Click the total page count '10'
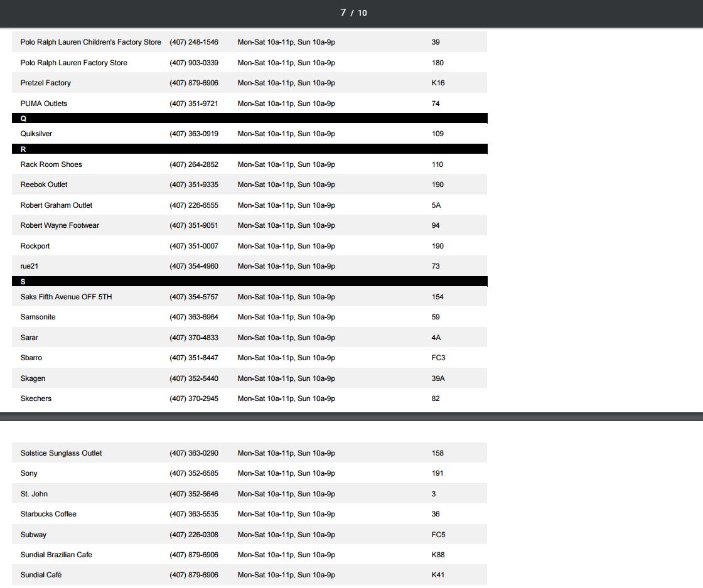This screenshot has height=588, width=703. 363,13
